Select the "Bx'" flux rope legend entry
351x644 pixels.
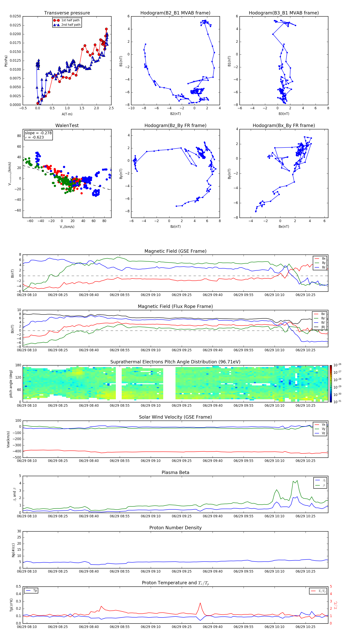point(320,314)
